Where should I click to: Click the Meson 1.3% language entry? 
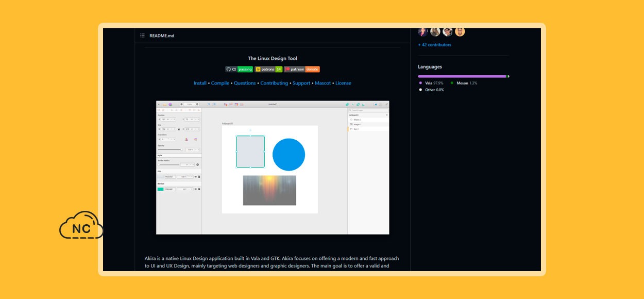pyautogui.click(x=464, y=83)
